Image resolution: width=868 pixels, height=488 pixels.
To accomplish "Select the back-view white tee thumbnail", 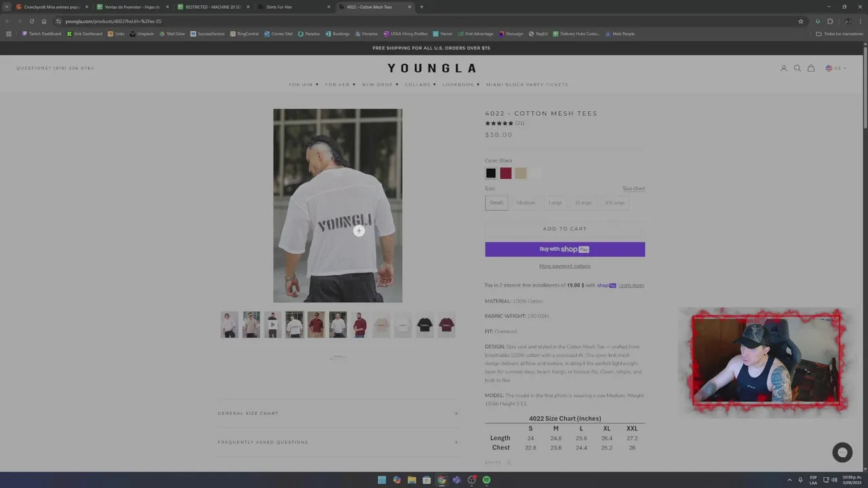I will [294, 325].
